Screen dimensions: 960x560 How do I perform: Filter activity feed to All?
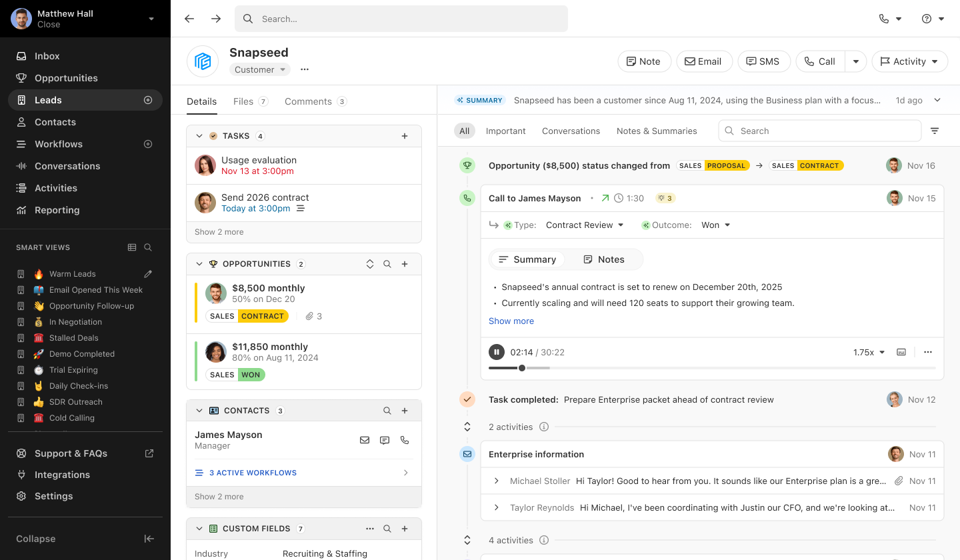(465, 131)
